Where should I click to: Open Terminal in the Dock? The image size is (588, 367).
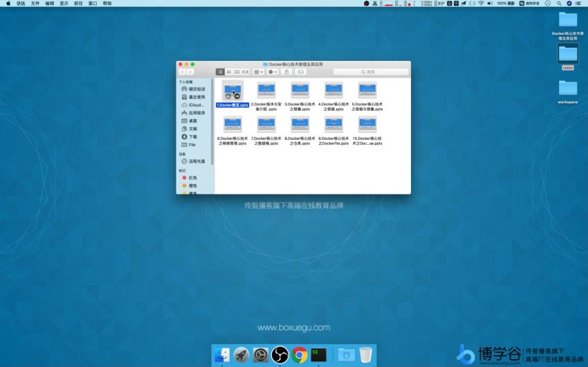318,355
